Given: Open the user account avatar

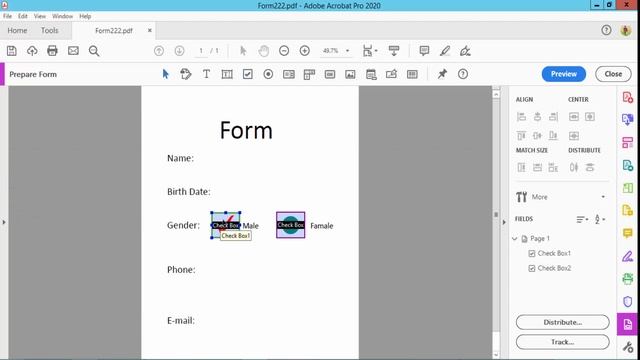Looking at the screenshot, I should click(x=626, y=30).
